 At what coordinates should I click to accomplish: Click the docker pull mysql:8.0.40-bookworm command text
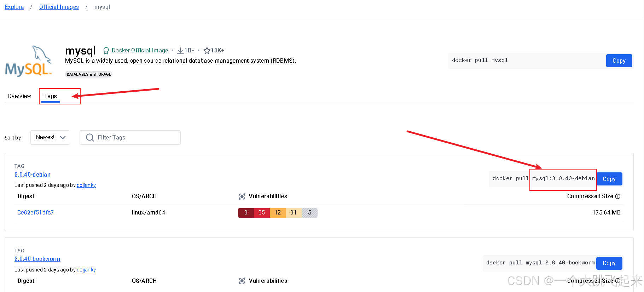click(x=540, y=263)
